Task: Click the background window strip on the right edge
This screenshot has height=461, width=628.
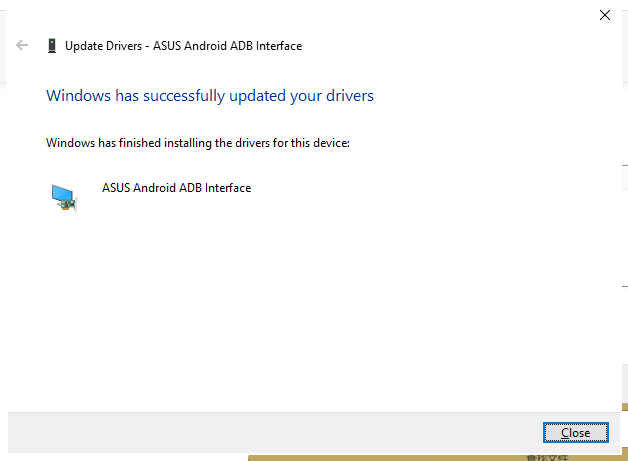Action: pos(623,250)
